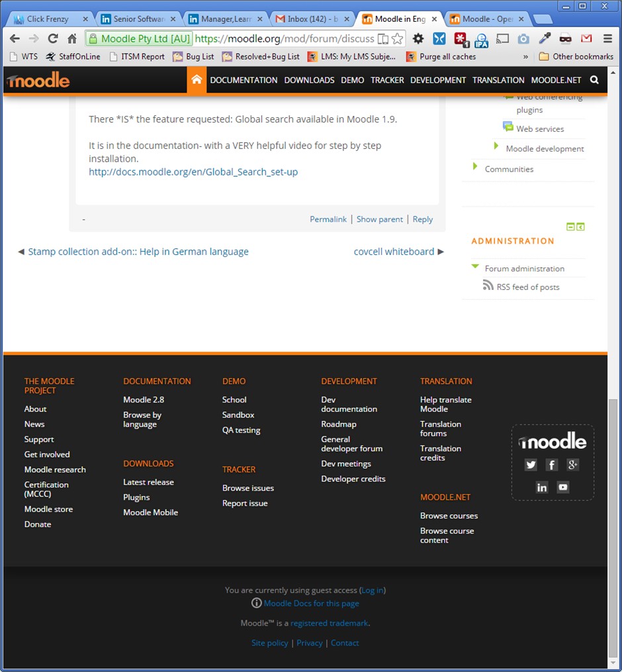Click the eyedropper color picker extension
This screenshot has width=622, height=672.
point(545,38)
